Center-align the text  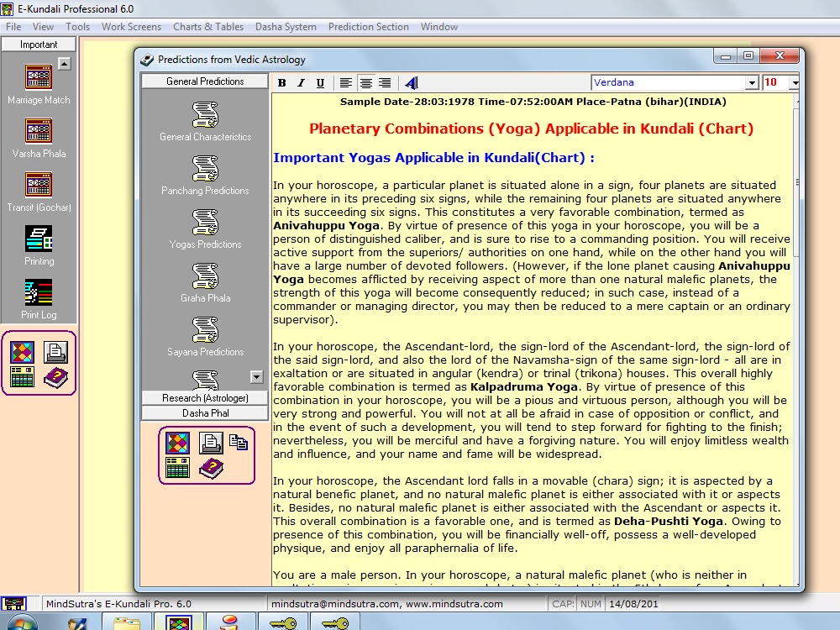(x=366, y=83)
